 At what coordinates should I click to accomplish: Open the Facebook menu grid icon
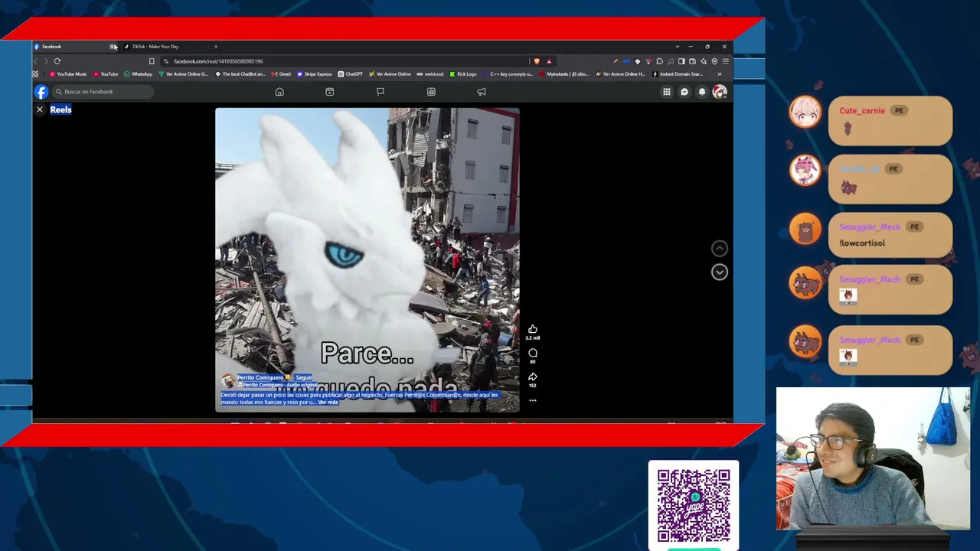(x=667, y=92)
